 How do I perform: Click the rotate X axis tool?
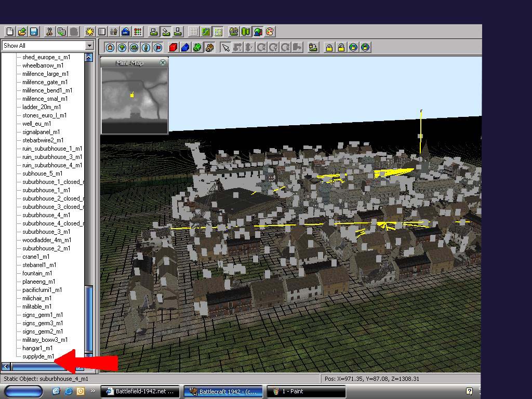pos(261,47)
